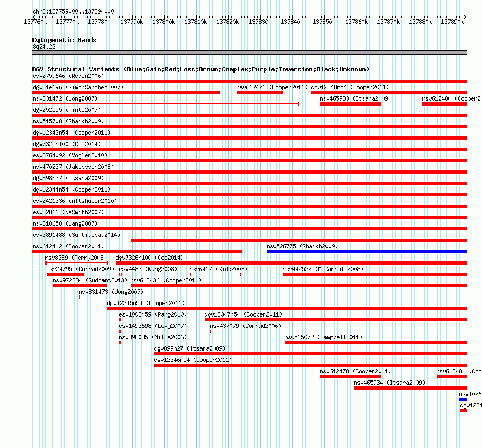The height and width of the screenshot is (448, 482).
Task: Open the dgv31e196 (SimonSanchez2007) variant
Action: tap(78, 87)
